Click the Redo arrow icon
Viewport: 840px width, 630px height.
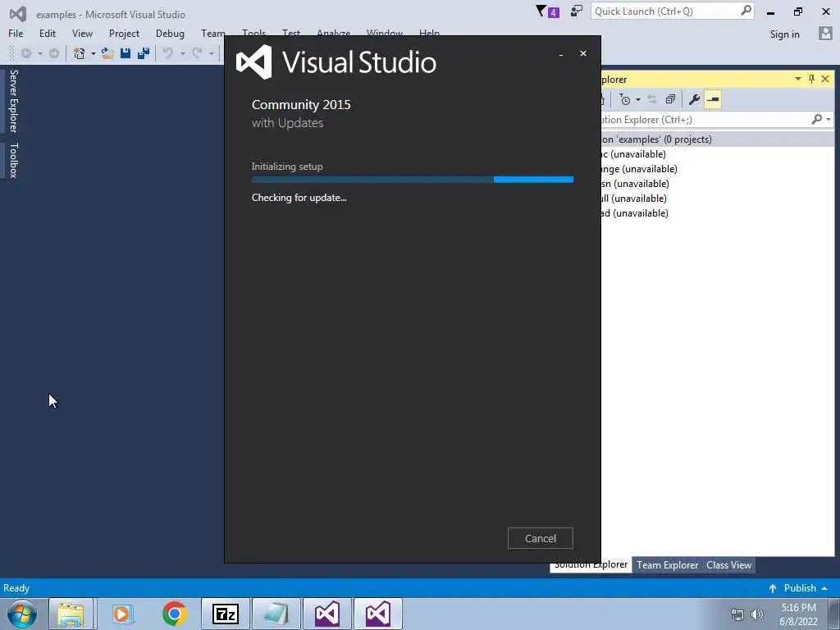[197, 53]
